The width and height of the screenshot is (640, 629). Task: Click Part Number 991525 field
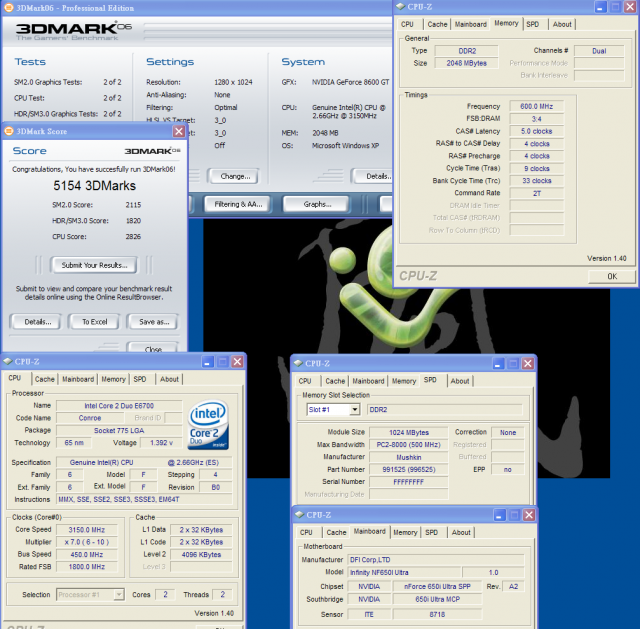point(409,469)
